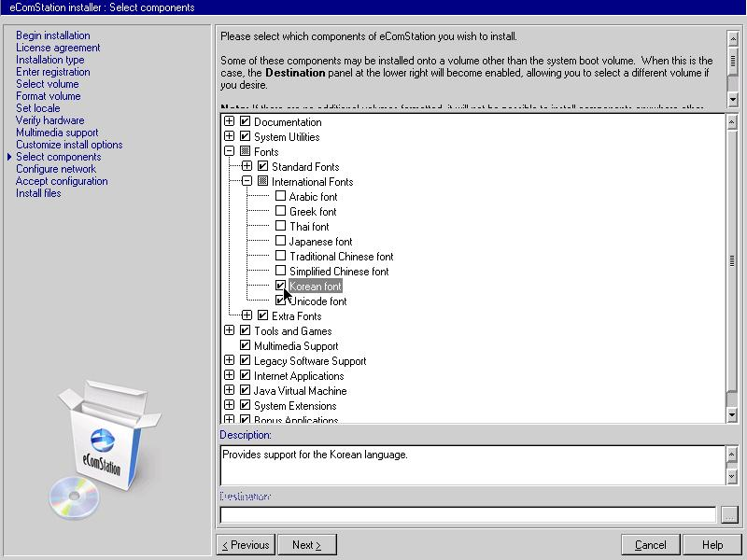
Task: Expand the System Utilities node
Action: pos(229,135)
